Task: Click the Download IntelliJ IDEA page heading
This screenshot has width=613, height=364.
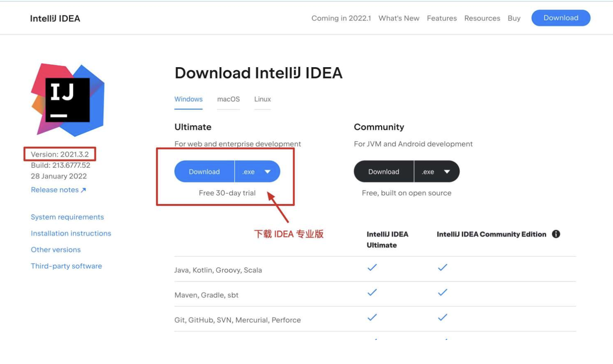Action: [x=258, y=73]
